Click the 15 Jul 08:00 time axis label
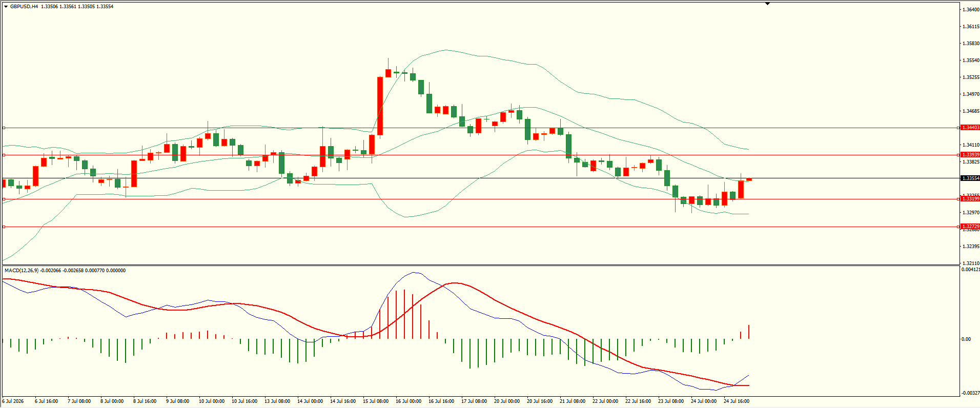The width and height of the screenshot is (980, 408). [376, 401]
